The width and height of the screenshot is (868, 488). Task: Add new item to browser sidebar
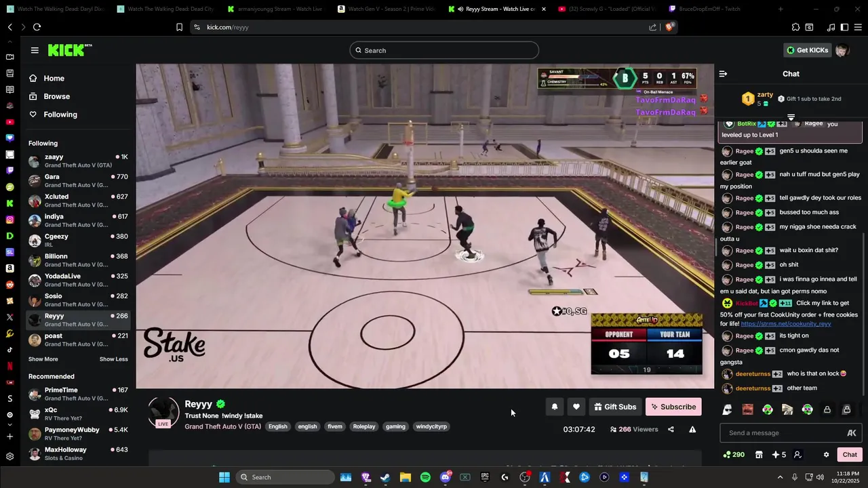tap(9, 437)
